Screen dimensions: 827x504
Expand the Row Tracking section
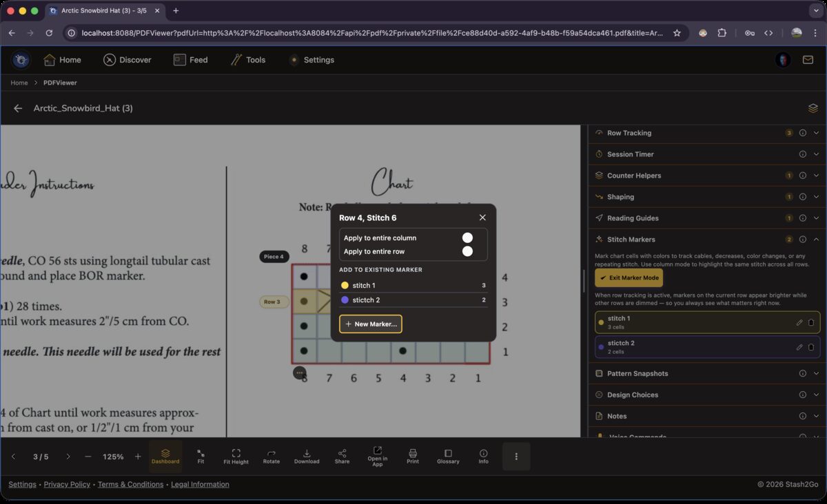point(817,133)
